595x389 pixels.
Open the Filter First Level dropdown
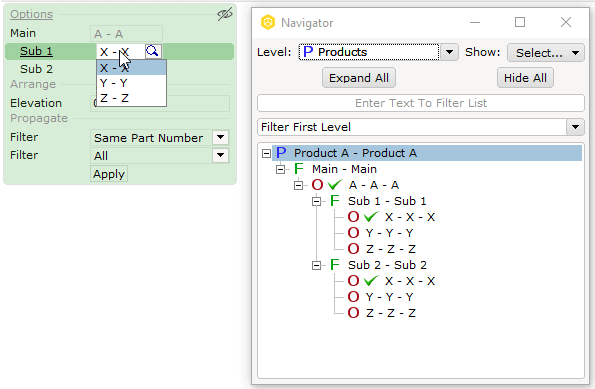coord(575,127)
